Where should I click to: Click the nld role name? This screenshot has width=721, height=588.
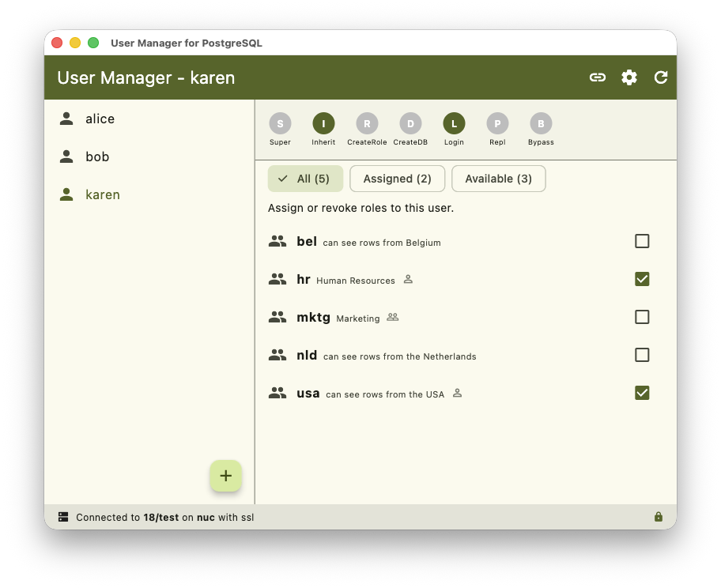[307, 355]
